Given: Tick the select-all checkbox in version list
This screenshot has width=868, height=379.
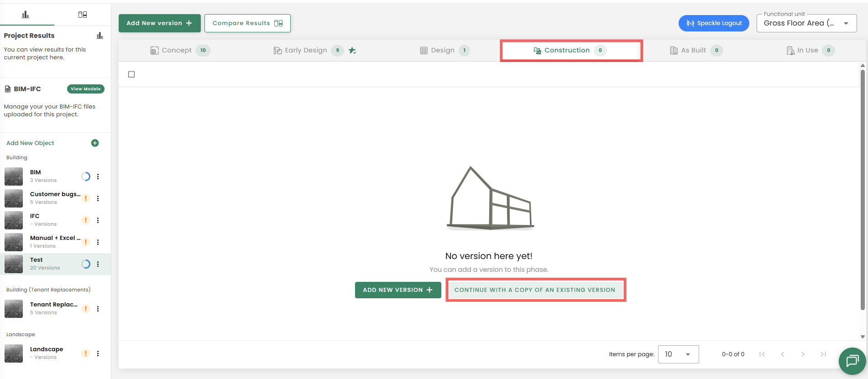Looking at the screenshot, I should pyautogui.click(x=131, y=74).
